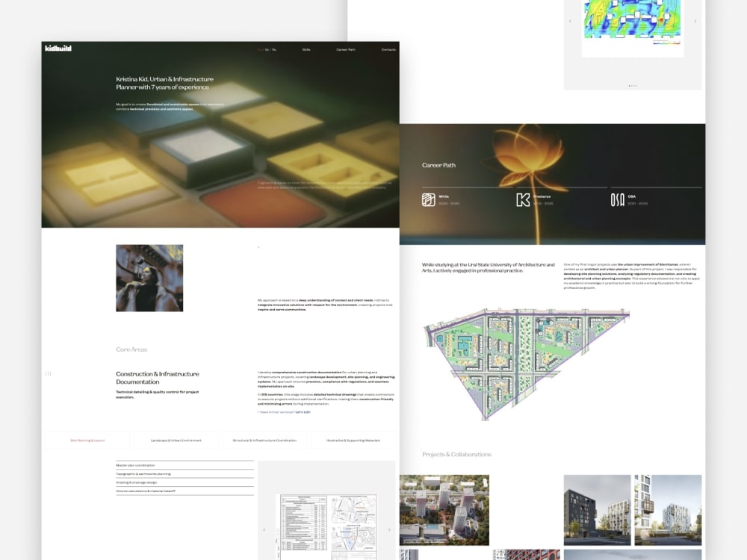Screen dimensions: 747x560
Task: Click the Core Areas heading
Action: (x=131, y=349)
